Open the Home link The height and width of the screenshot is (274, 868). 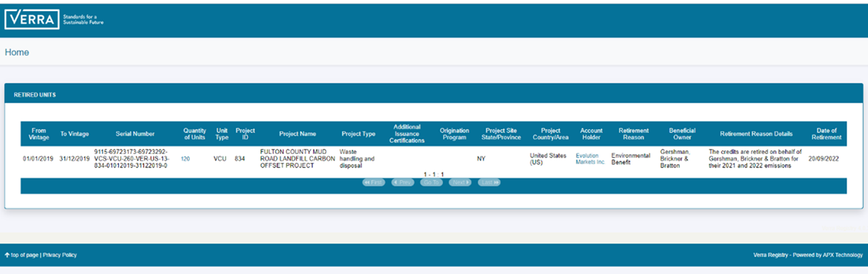pos(16,53)
